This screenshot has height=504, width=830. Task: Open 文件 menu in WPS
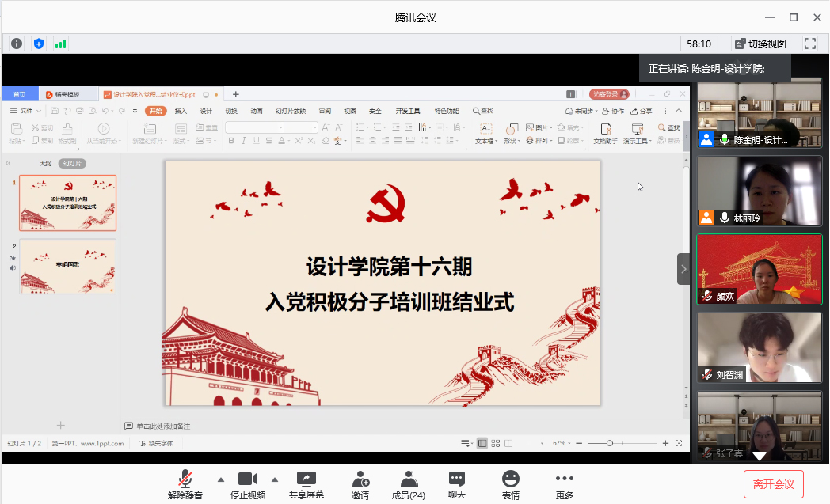25,111
